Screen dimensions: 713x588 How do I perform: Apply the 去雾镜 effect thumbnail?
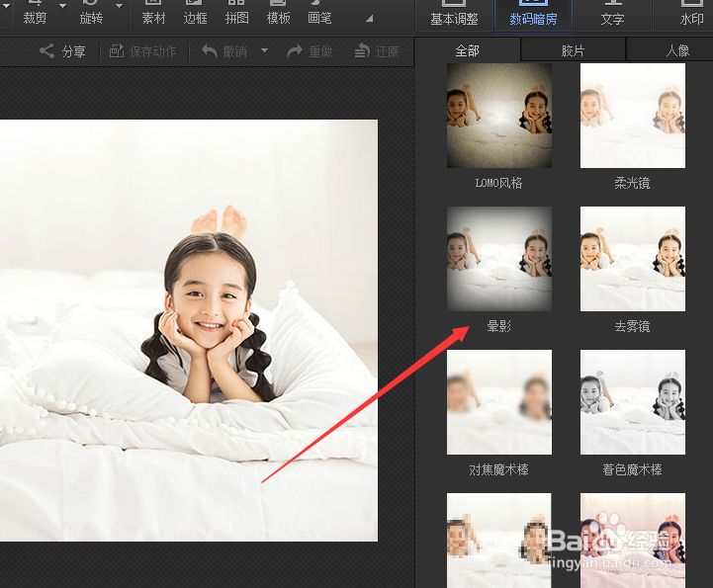[633, 259]
